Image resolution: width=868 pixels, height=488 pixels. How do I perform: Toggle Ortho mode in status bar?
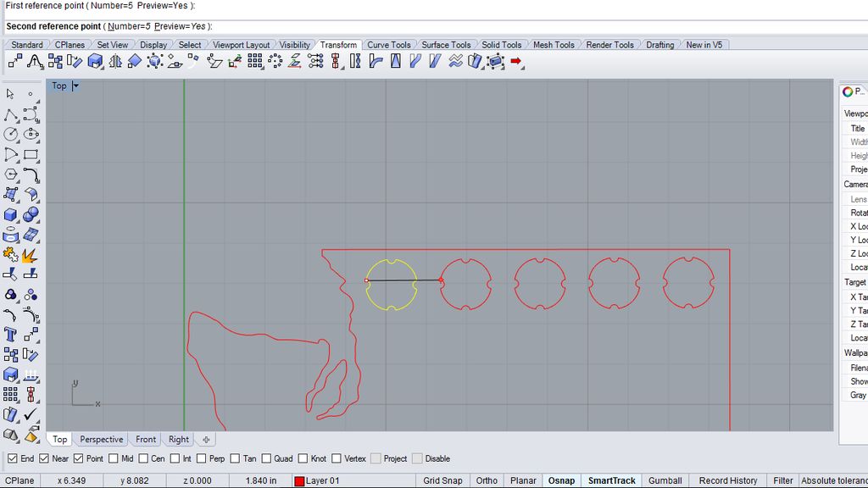[x=487, y=481]
